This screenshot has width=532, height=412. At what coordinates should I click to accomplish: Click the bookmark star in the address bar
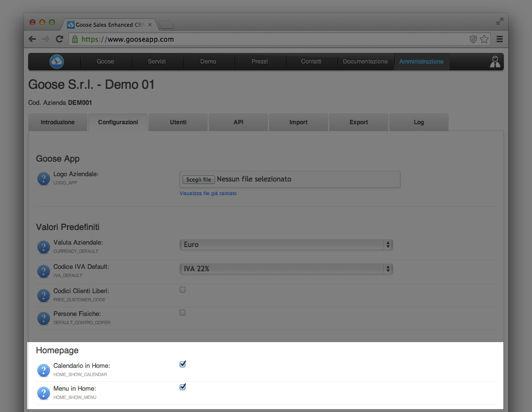[x=484, y=39]
